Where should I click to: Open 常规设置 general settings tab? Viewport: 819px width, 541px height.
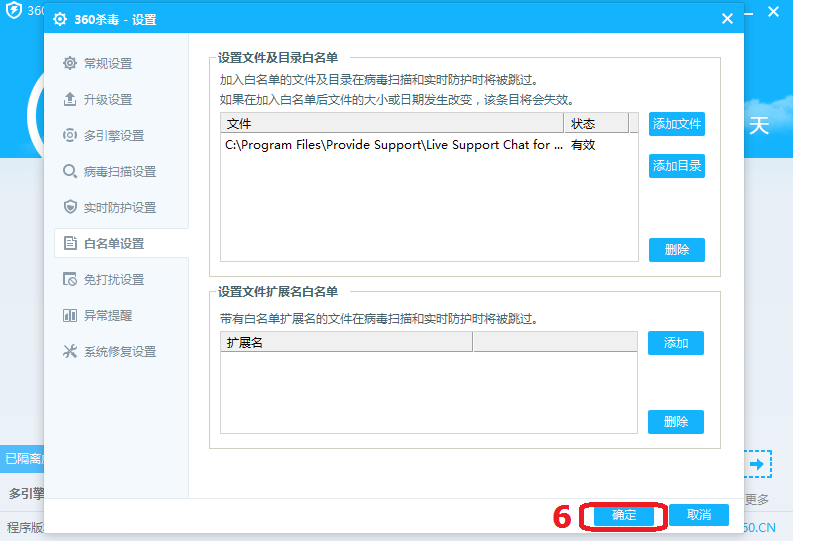click(x=108, y=63)
